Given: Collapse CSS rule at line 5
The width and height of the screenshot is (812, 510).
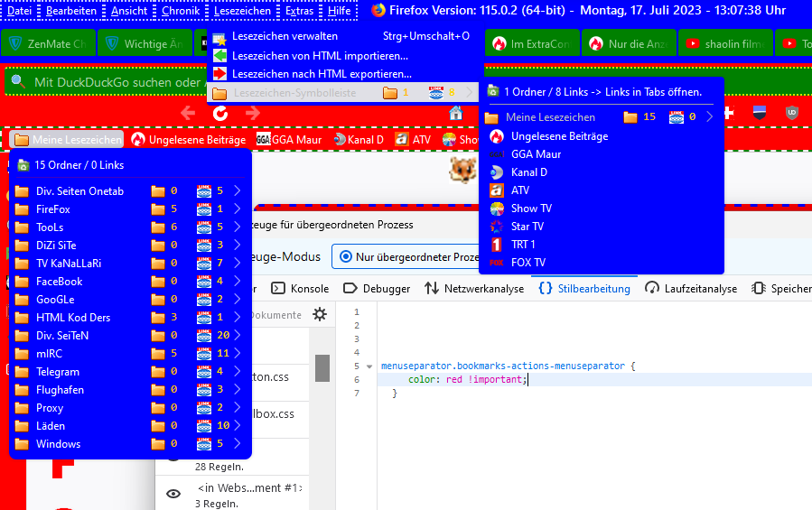Looking at the screenshot, I should coord(369,366).
